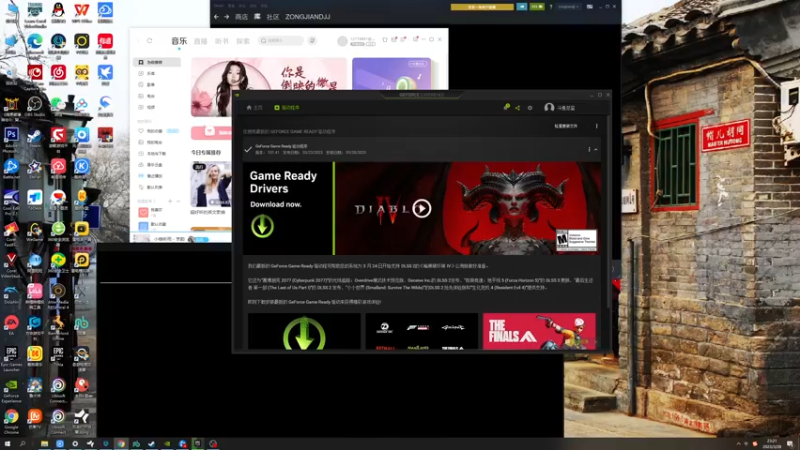Click the add playlist plus in music sidebar

click(x=170, y=201)
